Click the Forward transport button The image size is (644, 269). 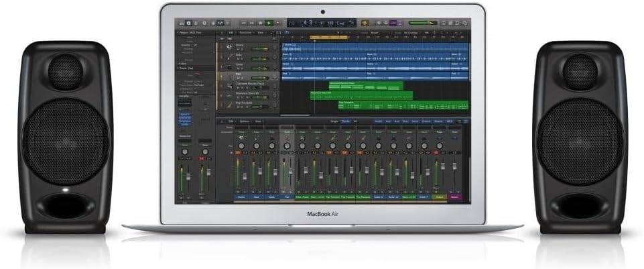click(x=252, y=23)
